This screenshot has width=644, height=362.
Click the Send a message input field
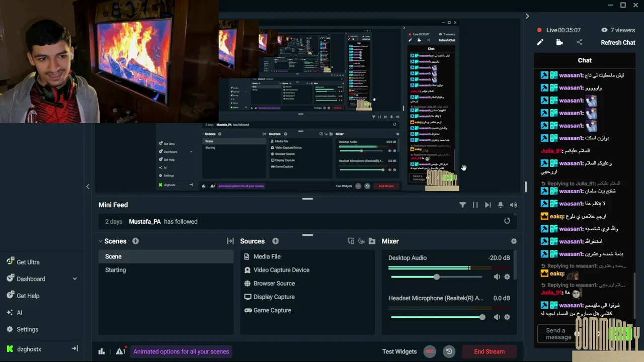point(558,334)
